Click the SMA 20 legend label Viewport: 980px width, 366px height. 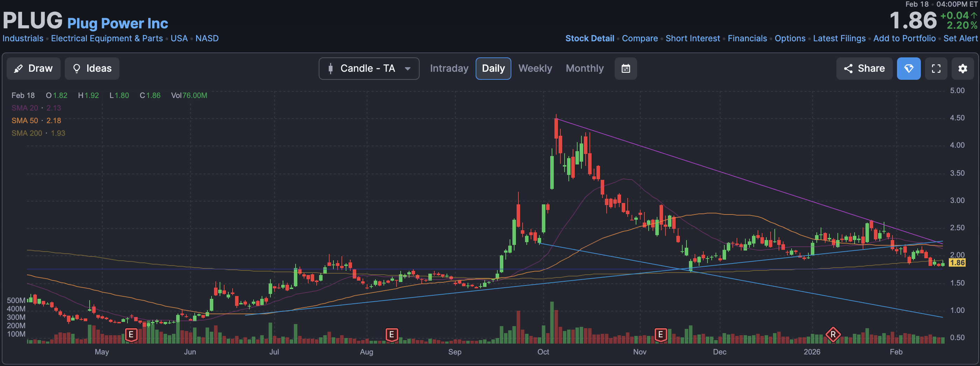coord(25,108)
